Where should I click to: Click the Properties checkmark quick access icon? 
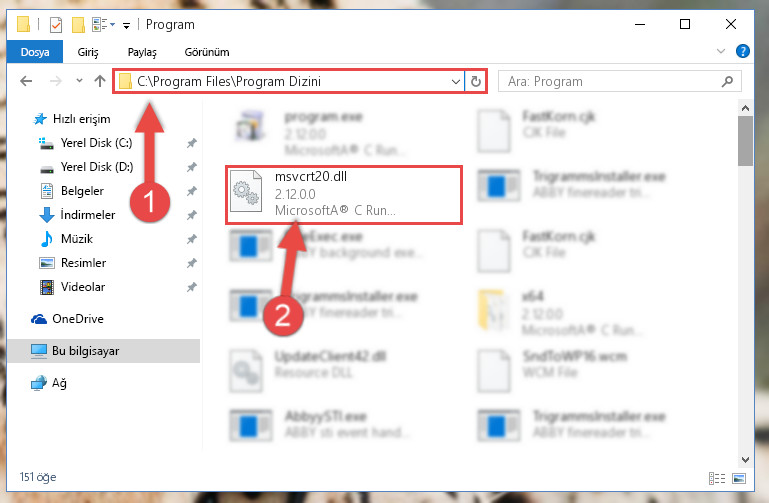(56, 25)
